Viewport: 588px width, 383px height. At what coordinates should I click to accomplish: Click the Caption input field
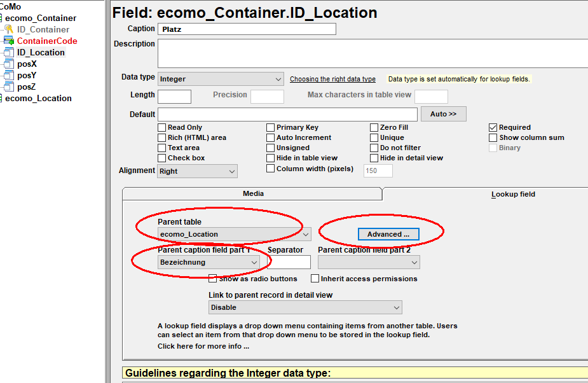247,29
